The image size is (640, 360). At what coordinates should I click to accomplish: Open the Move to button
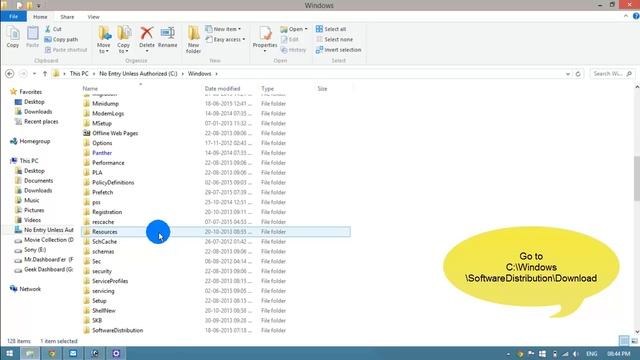click(x=104, y=39)
